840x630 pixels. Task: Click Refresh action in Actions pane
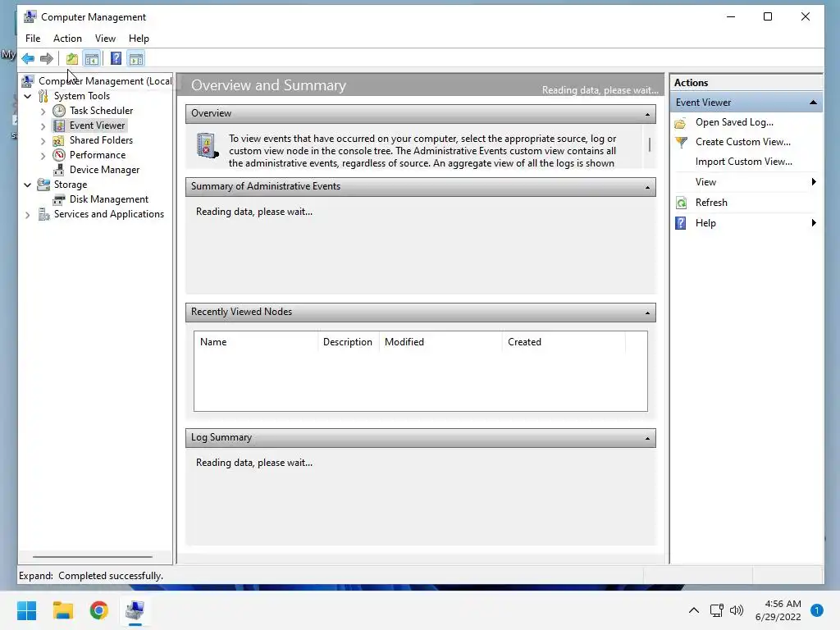(711, 203)
